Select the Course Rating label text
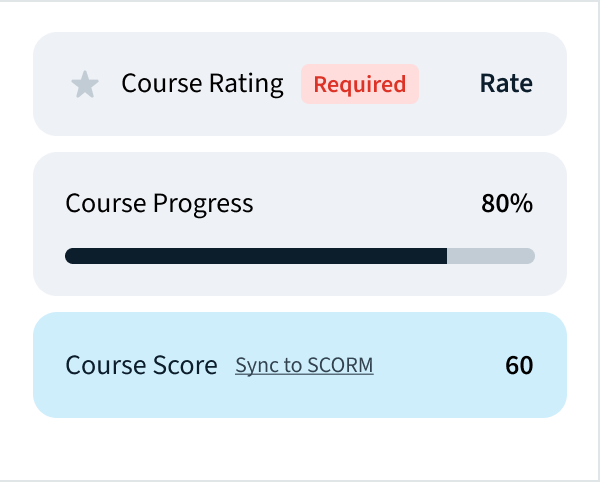This screenshot has height=482, width=600. 202,84
